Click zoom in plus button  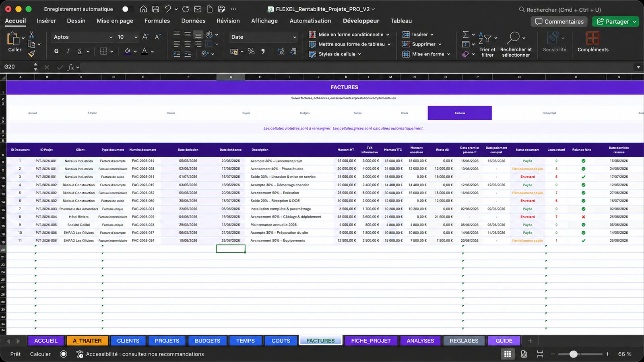608,354
